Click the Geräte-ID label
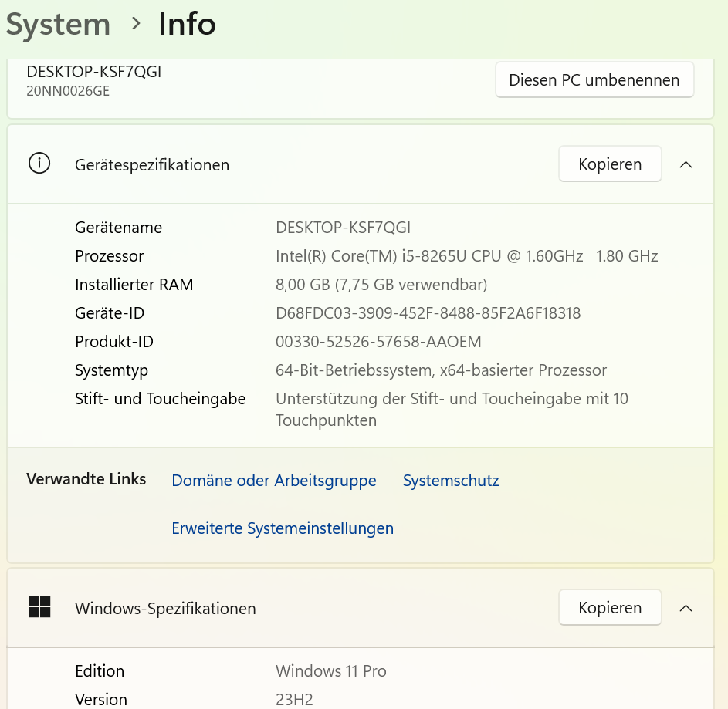The image size is (728, 709). click(110, 313)
